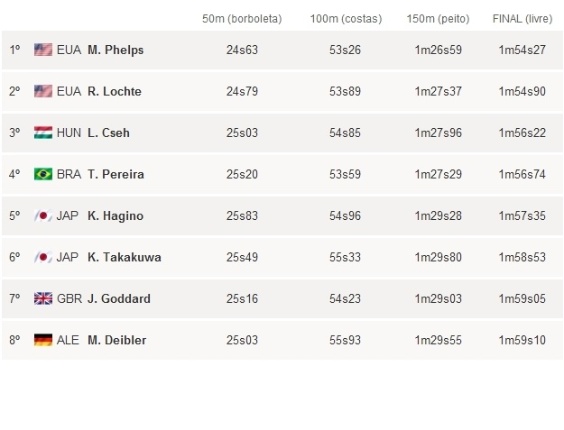Open the M. Phelps athlete name
The width and height of the screenshot is (564, 430).
point(115,50)
